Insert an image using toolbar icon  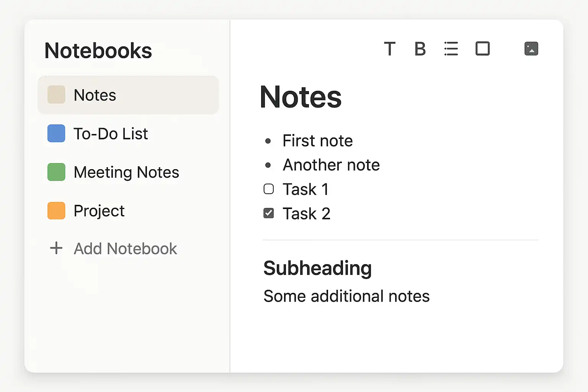pos(531,49)
